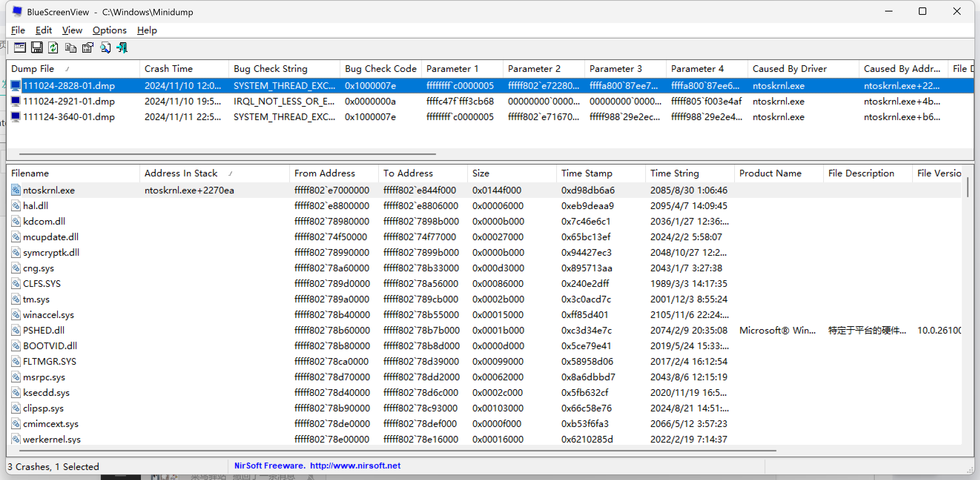Click IRQL_NOT_LESS_OR_E... bug check cell
980x480 pixels.
coord(284,101)
